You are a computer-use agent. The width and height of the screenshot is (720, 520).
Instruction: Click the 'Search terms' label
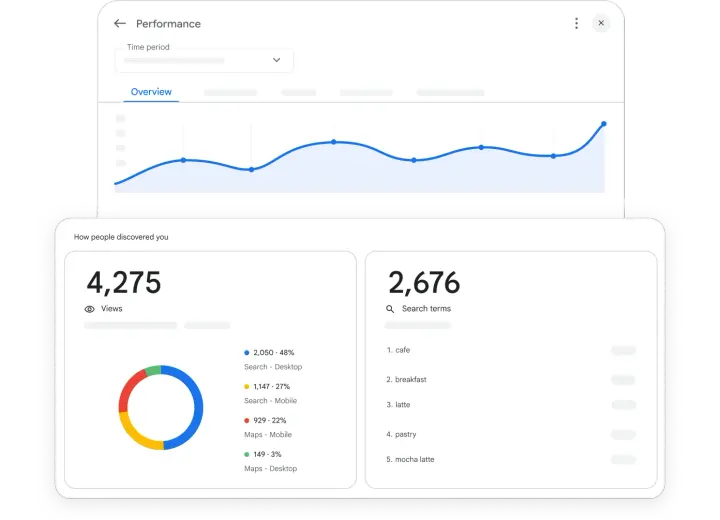tap(427, 309)
